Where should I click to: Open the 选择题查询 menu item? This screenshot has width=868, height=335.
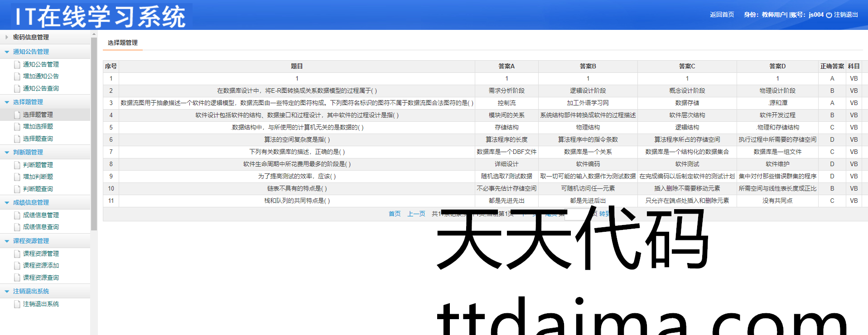tap(38, 139)
